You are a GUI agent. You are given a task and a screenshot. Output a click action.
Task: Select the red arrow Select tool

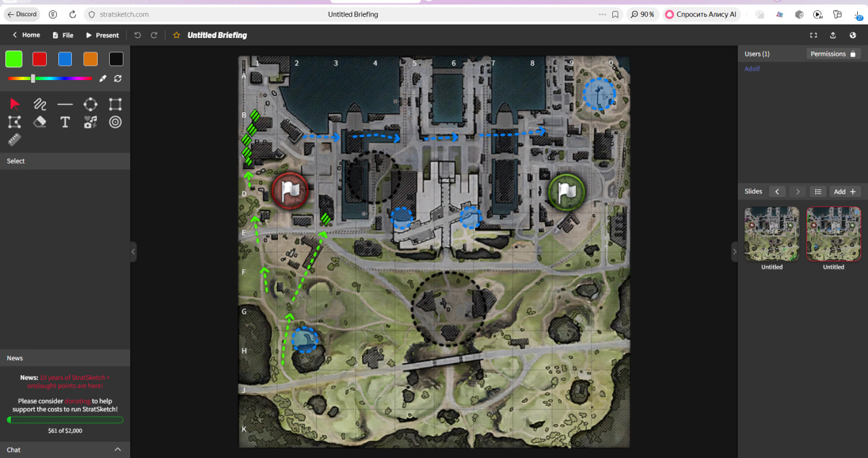point(14,104)
